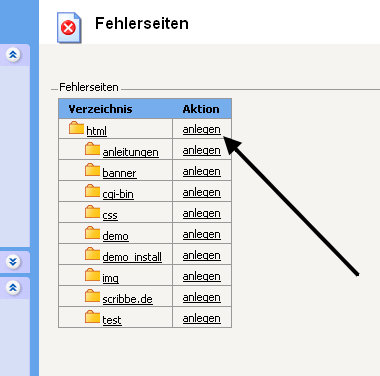The width and height of the screenshot is (380, 376).
Task: Open the scribbe.de directory link
Action: (x=127, y=299)
